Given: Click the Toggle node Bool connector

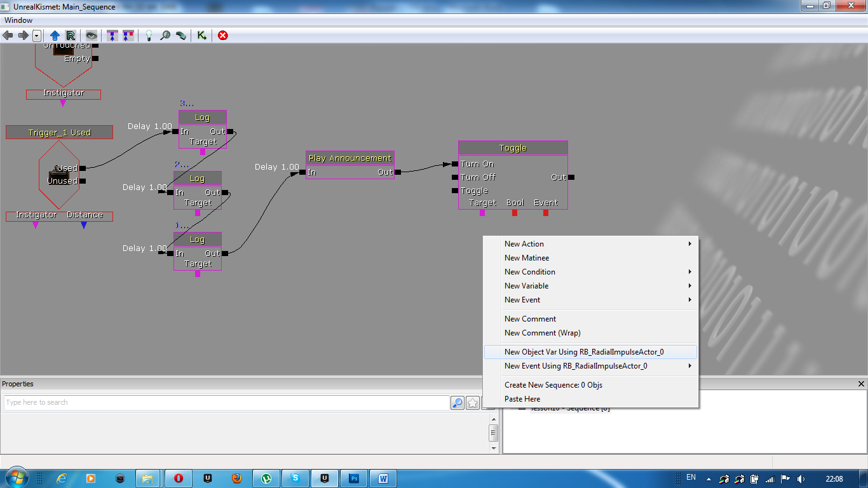Looking at the screenshot, I should point(515,213).
